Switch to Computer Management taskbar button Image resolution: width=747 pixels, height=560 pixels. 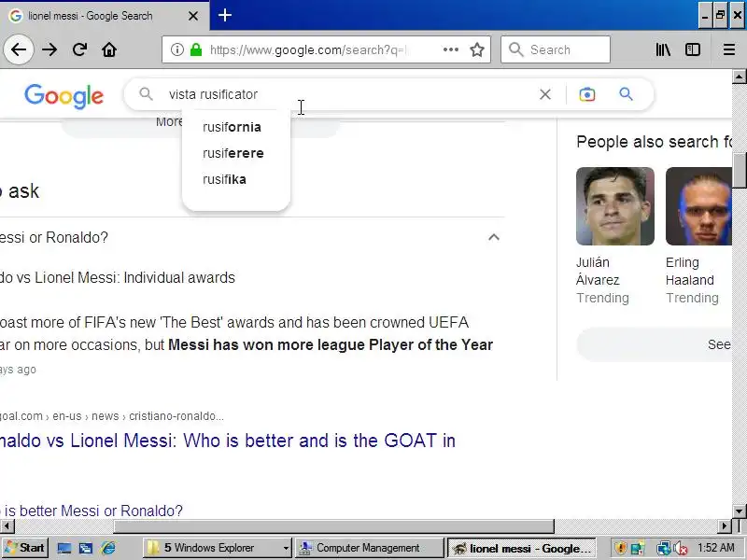point(369,548)
